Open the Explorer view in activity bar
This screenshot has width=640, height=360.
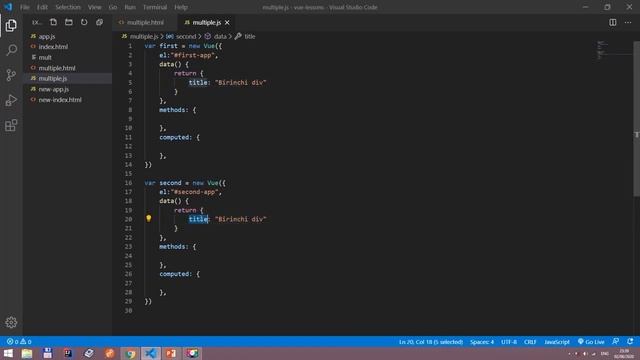[11, 25]
